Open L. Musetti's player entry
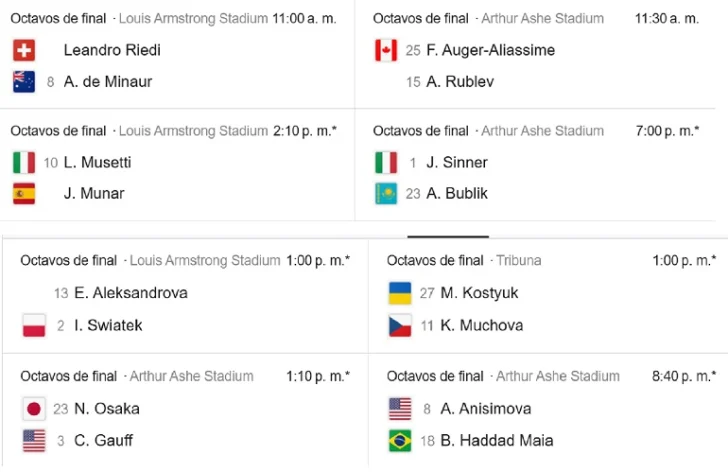Screen dimensions: 728x472 [98, 162]
